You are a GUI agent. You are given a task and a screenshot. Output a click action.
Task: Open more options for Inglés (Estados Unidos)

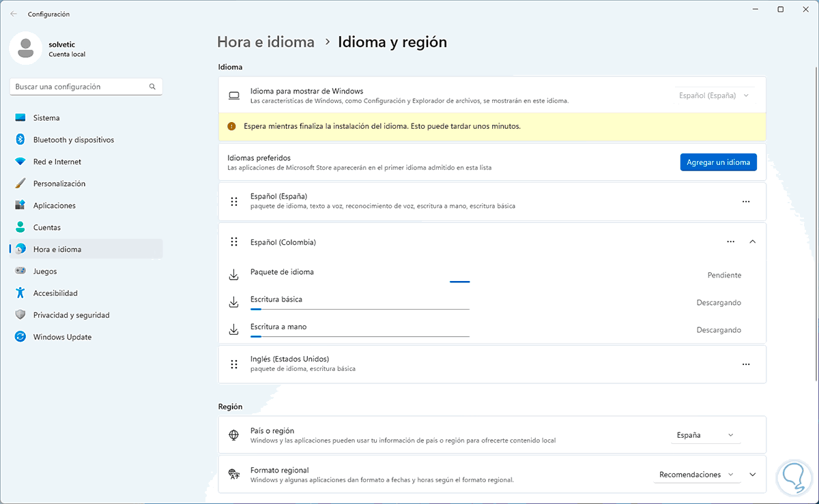pos(745,364)
